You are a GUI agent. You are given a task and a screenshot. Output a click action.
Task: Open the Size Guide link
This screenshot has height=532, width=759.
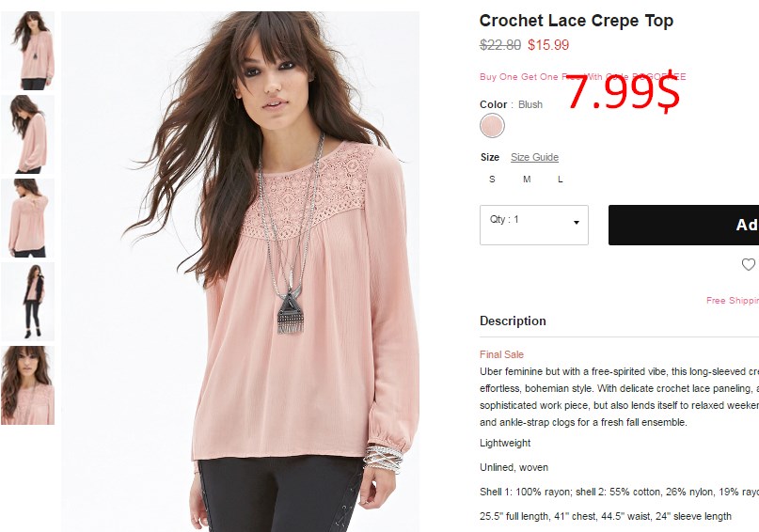click(534, 157)
